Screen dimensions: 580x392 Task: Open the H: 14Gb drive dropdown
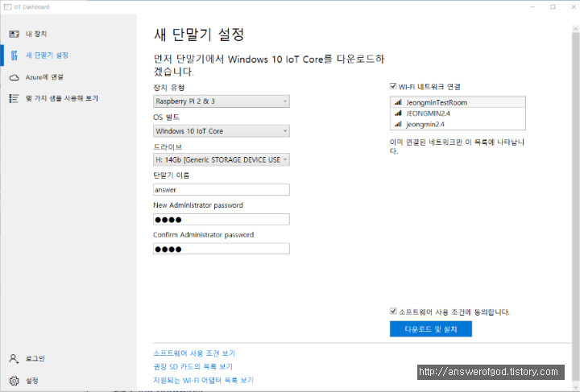[x=222, y=159]
